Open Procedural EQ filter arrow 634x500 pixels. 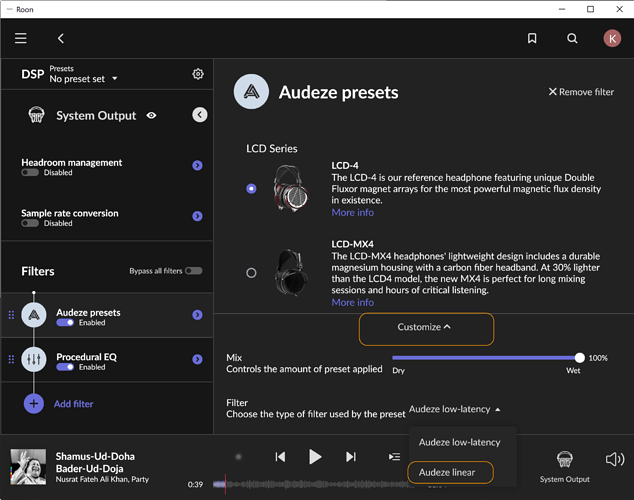tap(197, 359)
